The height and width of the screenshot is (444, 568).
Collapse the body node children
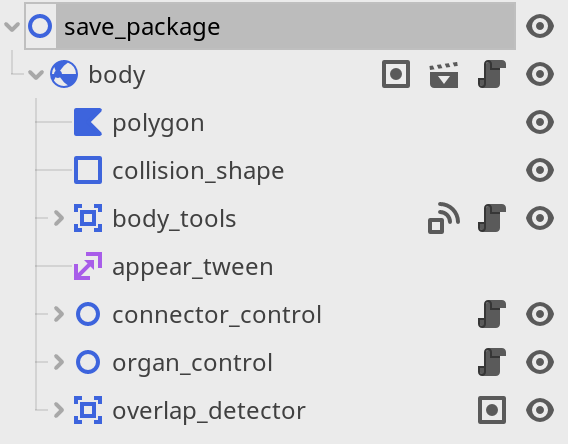[36, 75]
